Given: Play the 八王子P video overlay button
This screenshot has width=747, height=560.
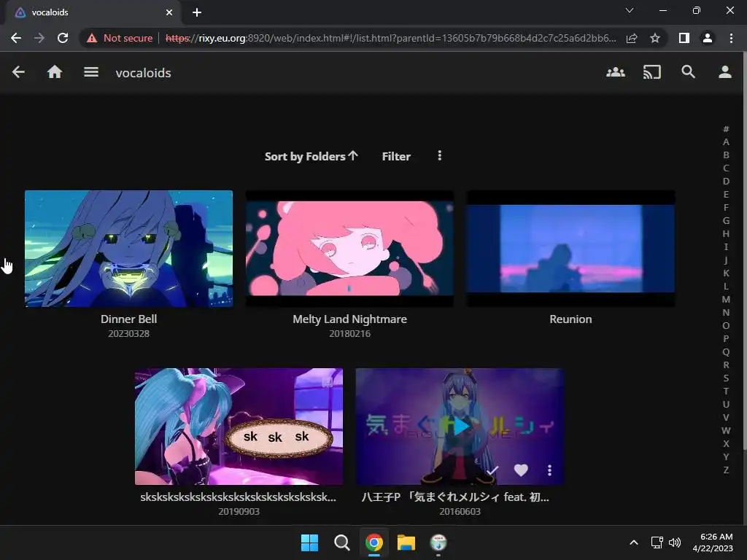Looking at the screenshot, I should click(460, 426).
